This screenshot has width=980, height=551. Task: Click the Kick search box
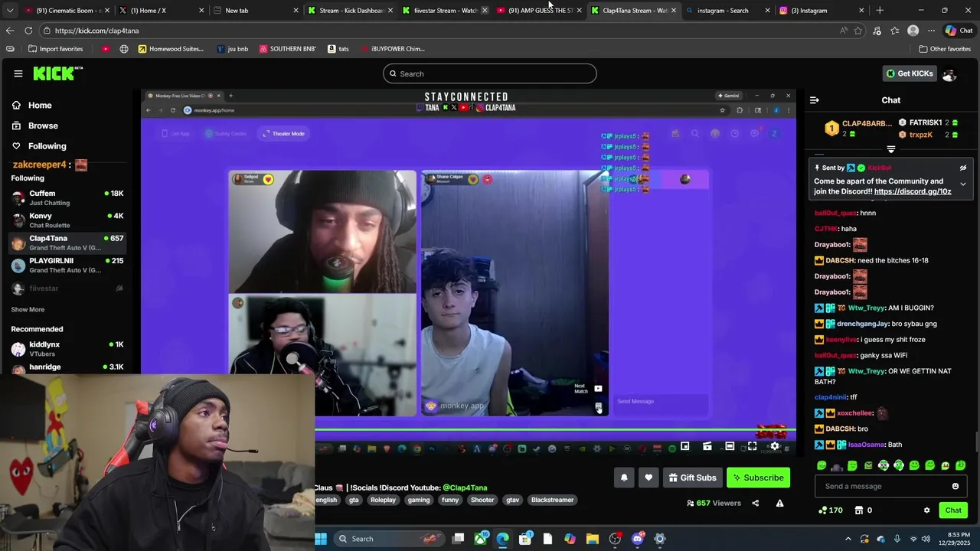coord(490,73)
